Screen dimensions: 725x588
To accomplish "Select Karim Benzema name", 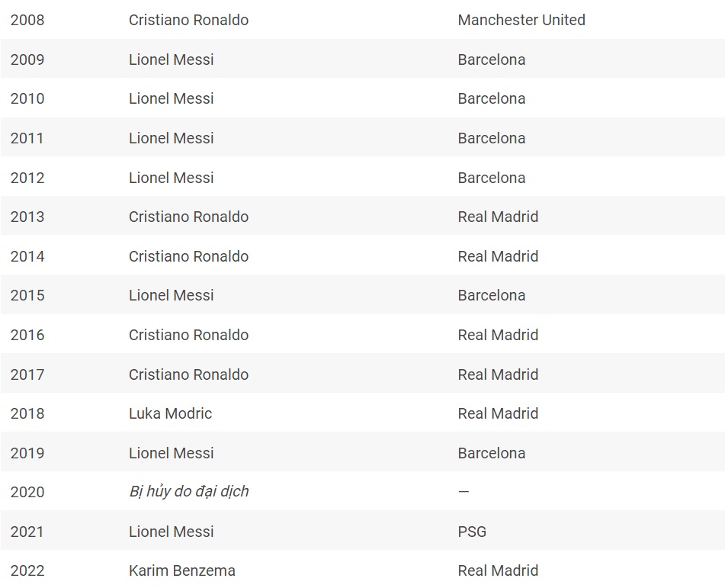I will 181,570.
